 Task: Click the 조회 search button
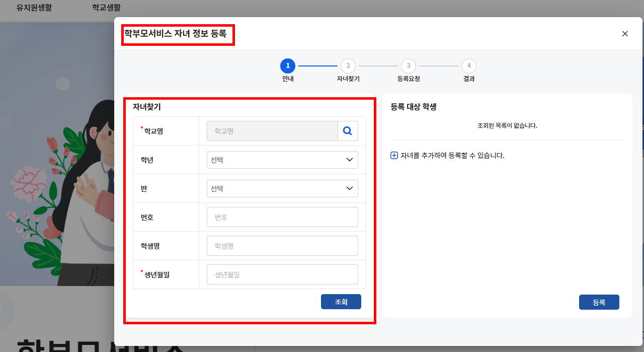(x=341, y=302)
